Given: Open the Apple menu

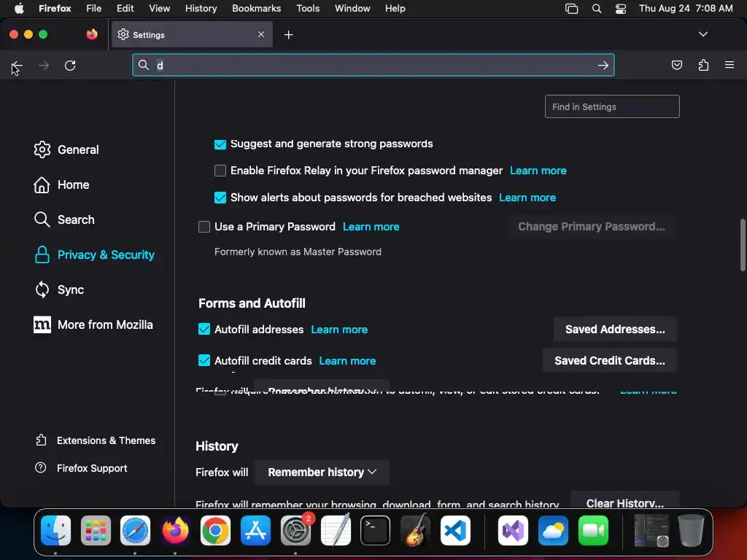Looking at the screenshot, I should pos(19,8).
